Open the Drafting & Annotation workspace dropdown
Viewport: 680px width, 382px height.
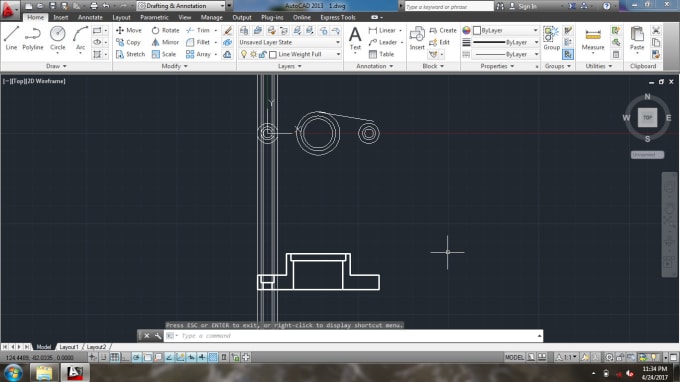pyautogui.click(x=181, y=6)
